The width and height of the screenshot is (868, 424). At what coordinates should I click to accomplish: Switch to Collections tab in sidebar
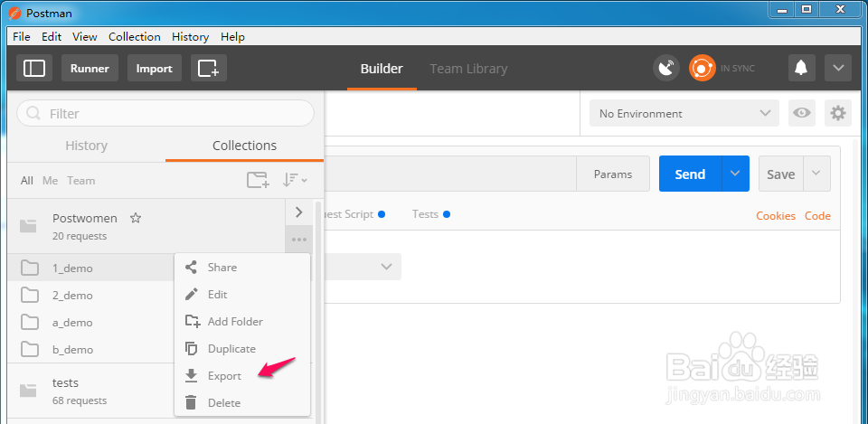click(x=245, y=146)
